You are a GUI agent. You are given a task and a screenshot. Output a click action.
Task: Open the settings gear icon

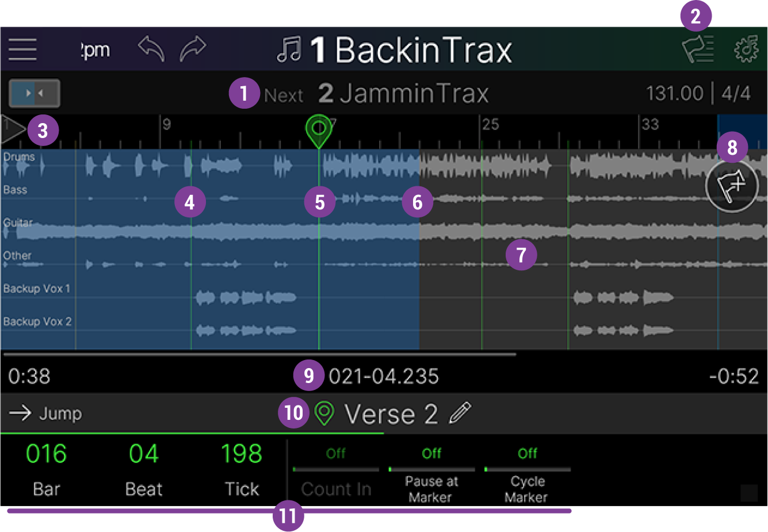click(x=747, y=49)
